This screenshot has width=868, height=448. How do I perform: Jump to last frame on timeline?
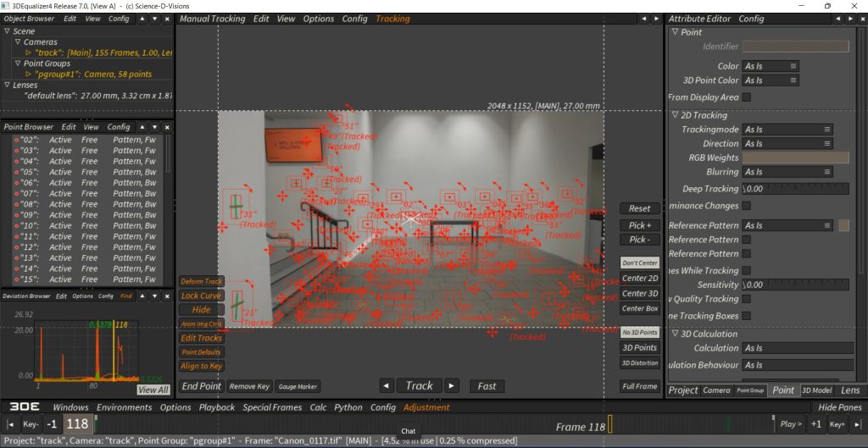click(x=857, y=424)
